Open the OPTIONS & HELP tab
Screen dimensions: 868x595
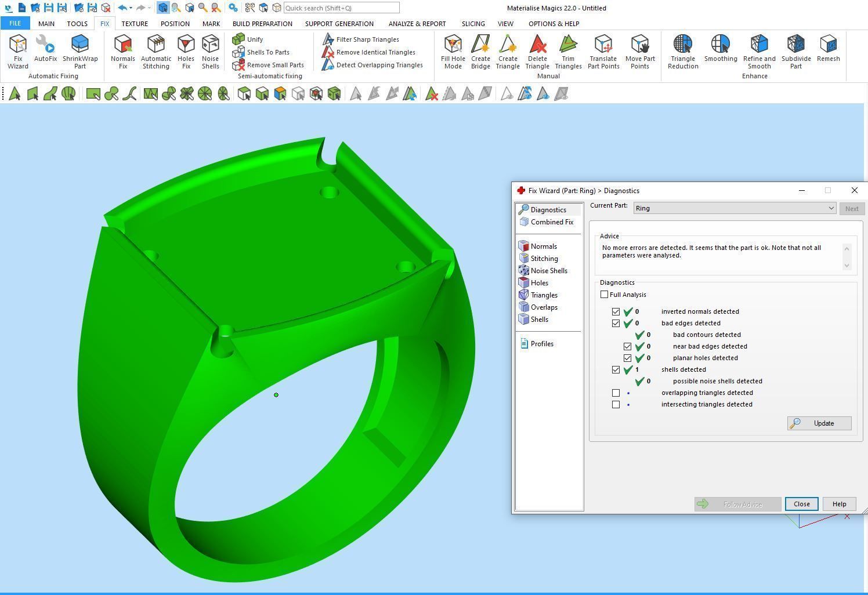pyautogui.click(x=554, y=24)
